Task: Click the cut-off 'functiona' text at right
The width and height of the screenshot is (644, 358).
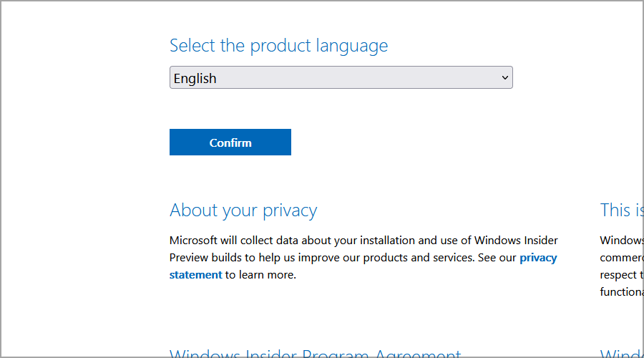Action: click(x=621, y=292)
